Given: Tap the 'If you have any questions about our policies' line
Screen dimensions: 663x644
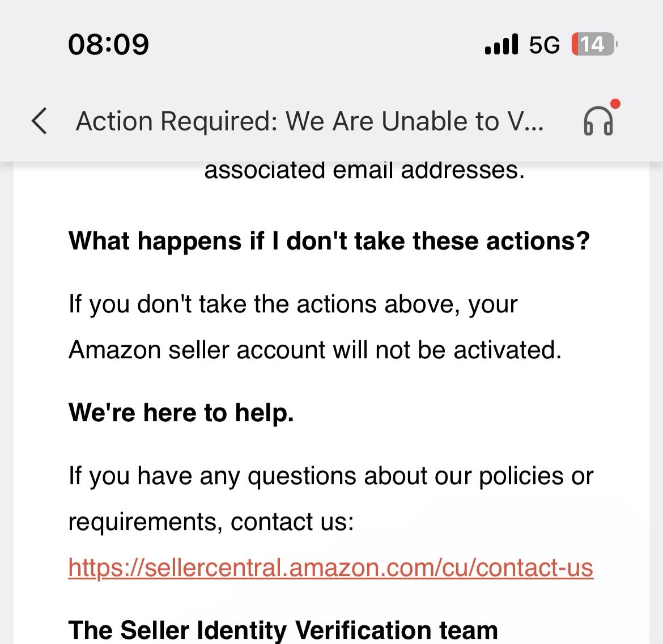Looking at the screenshot, I should (331, 476).
